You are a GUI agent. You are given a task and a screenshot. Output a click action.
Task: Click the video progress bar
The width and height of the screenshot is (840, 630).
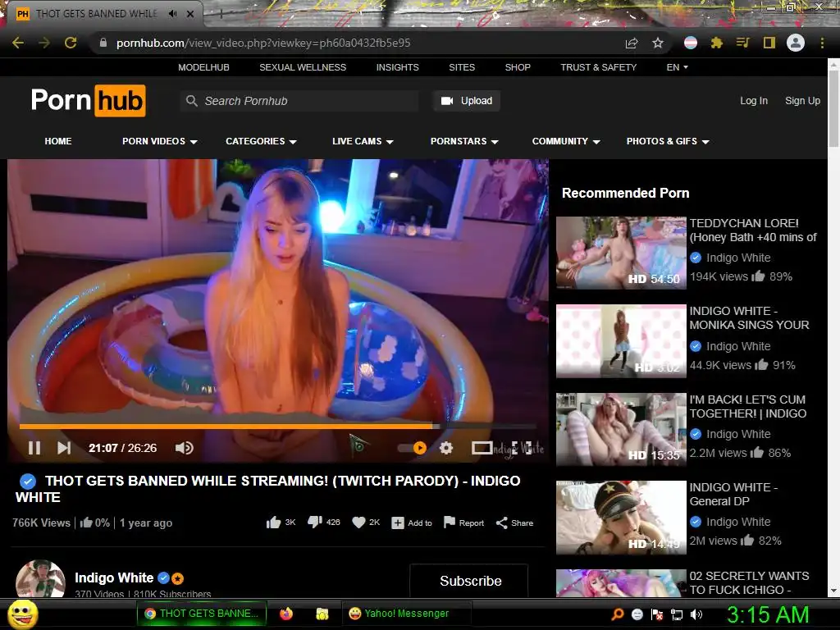[x=277, y=427]
